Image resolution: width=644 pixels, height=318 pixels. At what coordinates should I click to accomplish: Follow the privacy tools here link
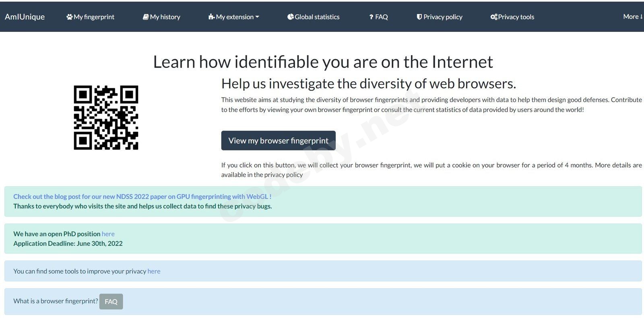coord(154,271)
